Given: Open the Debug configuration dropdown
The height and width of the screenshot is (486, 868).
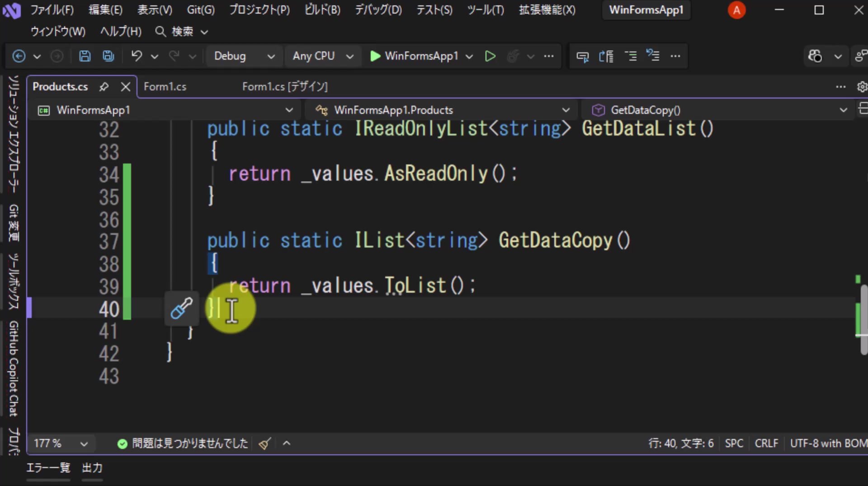Looking at the screenshot, I should (x=244, y=56).
